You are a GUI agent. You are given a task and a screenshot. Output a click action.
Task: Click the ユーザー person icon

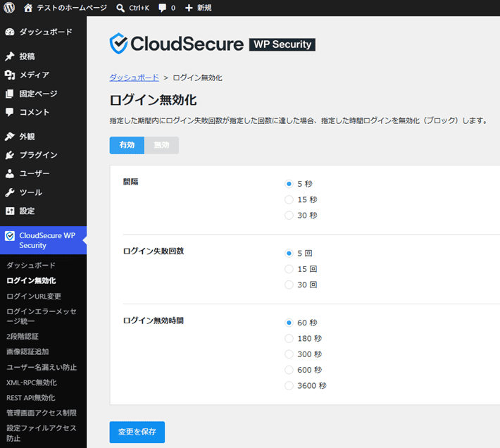pyautogui.click(x=10, y=173)
